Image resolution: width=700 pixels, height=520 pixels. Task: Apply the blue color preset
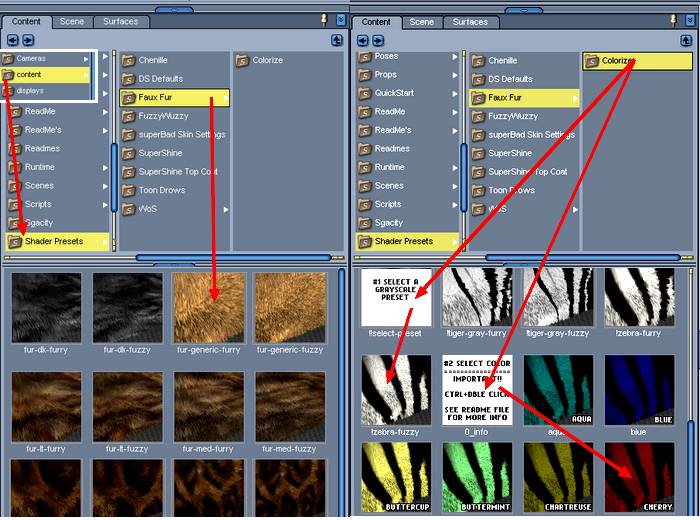click(639, 390)
